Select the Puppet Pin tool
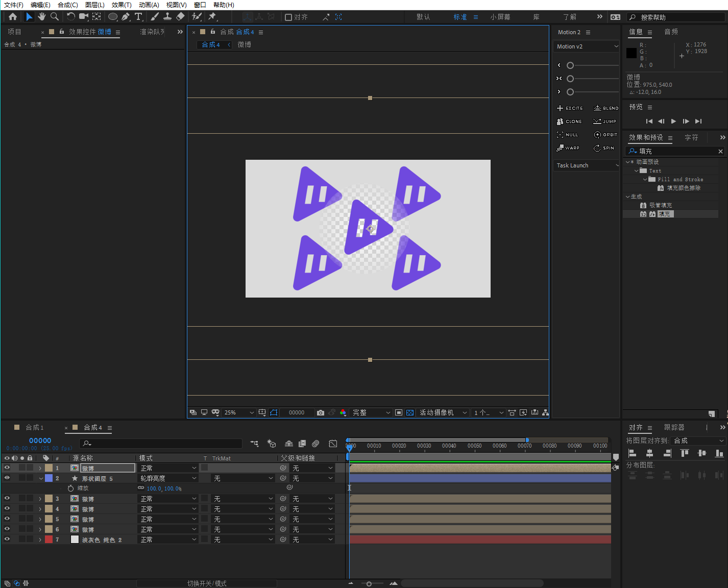This screenshot has height=588, width=728. 212,17
